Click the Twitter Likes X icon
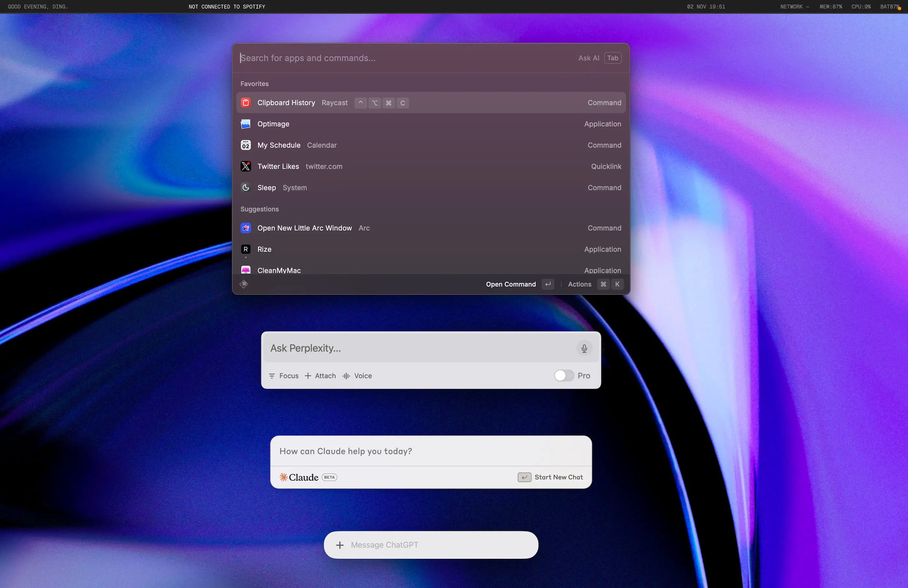 click(x=246, y=166)
